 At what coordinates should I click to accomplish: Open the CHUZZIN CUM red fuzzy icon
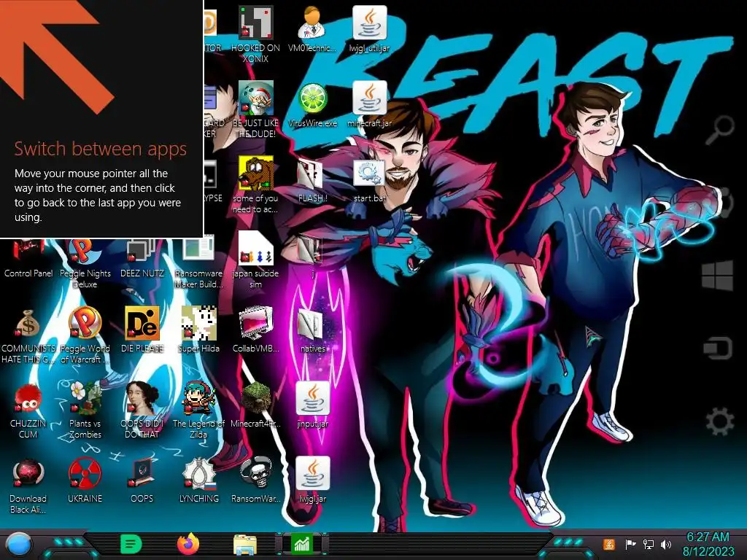pos(28,399)
